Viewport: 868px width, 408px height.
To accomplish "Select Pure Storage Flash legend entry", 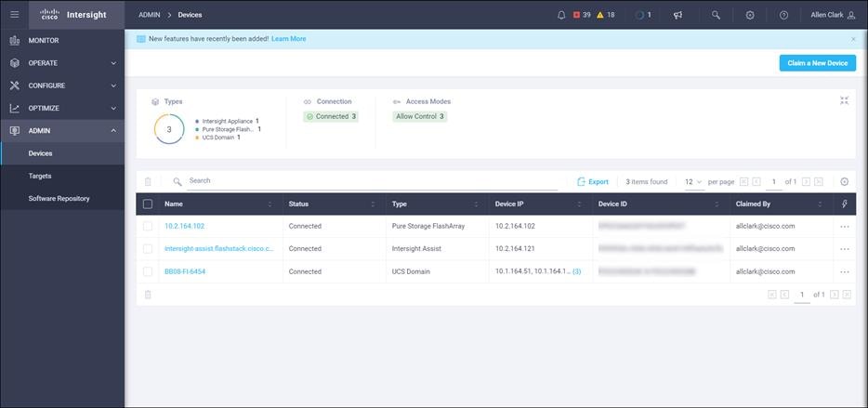I will click(228, 129).
